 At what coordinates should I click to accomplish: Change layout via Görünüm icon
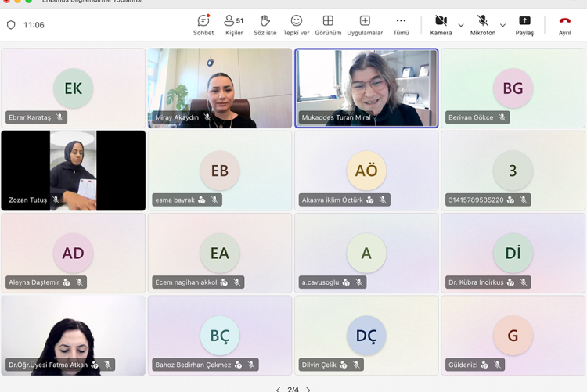click(x=328, y=25)
